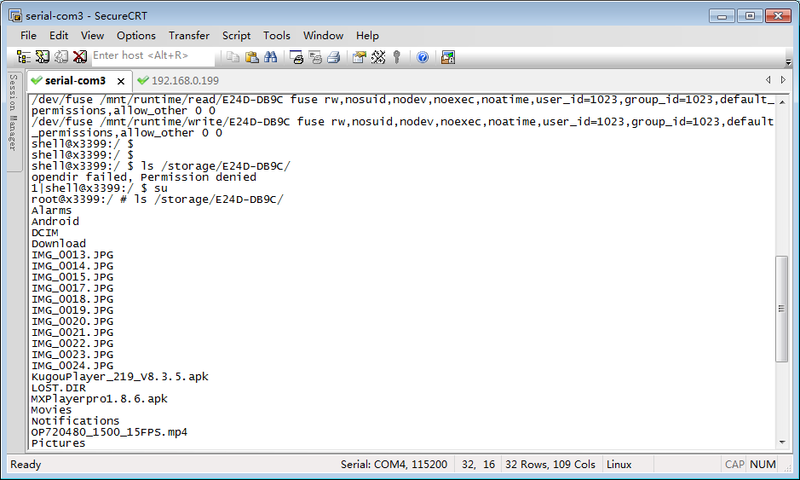800x480 pixels.
Task: Click the Quick Connect toolbar icon
Action: click(x=42, y=57)
